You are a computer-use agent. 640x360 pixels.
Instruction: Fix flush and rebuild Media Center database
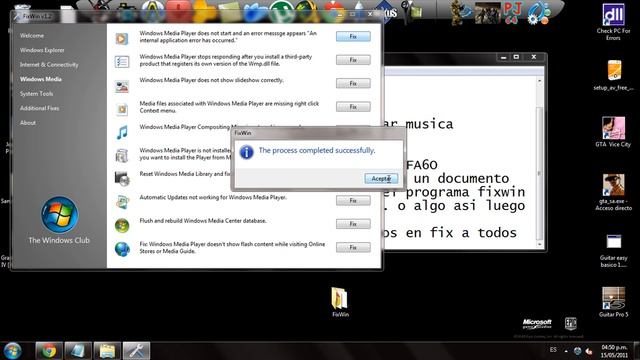click(x=353, y=224)
